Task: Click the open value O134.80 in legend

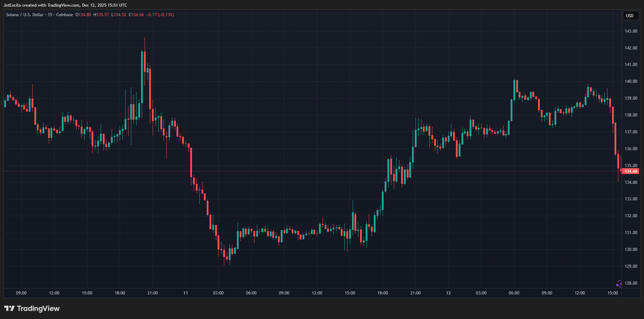Action: (x=83, y=15)
